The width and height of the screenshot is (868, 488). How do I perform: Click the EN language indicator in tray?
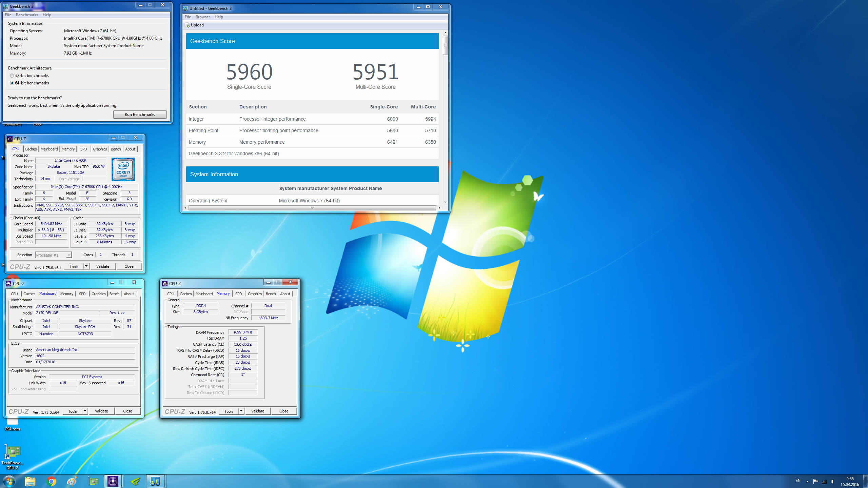pyautogui.click(x=798, y=481)
